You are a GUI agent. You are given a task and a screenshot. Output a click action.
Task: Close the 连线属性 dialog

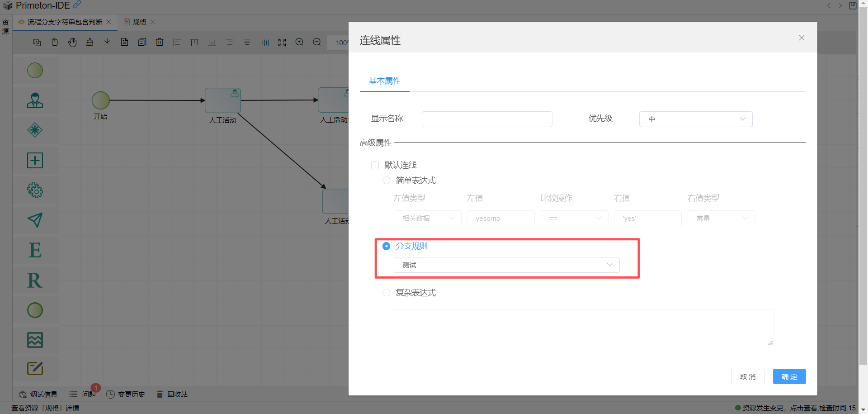coord(801,38)
